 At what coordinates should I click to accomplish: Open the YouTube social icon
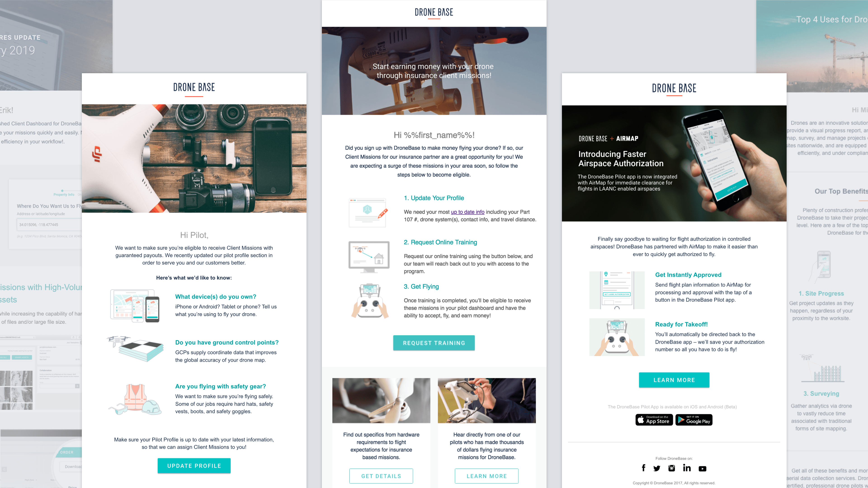[702, 469]
